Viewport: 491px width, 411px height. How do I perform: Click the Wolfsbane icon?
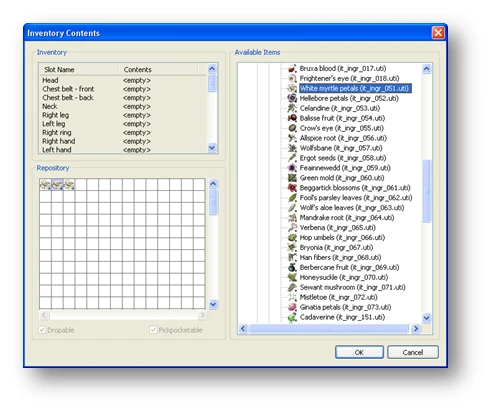pyautogui.click(x=292, y=148)
